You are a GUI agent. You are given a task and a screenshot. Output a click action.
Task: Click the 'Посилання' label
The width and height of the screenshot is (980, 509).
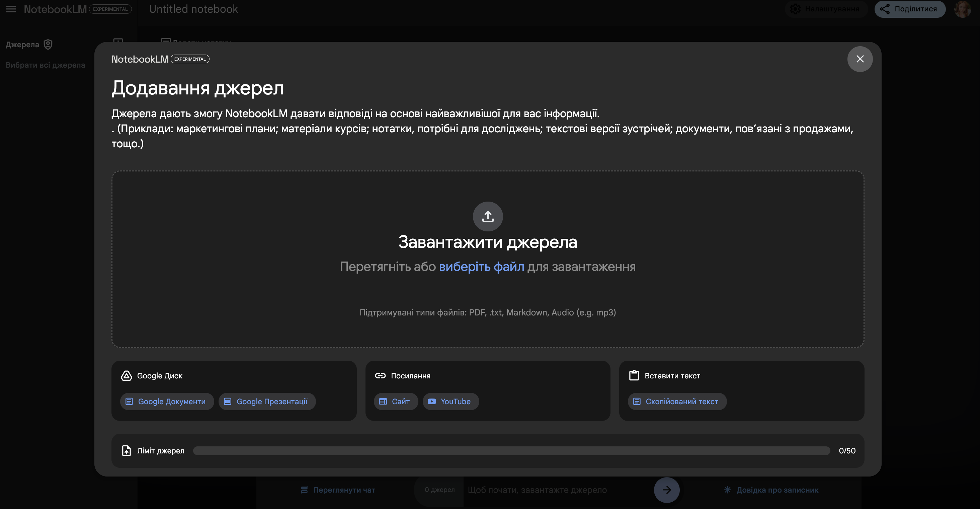(x=410, y=376)
